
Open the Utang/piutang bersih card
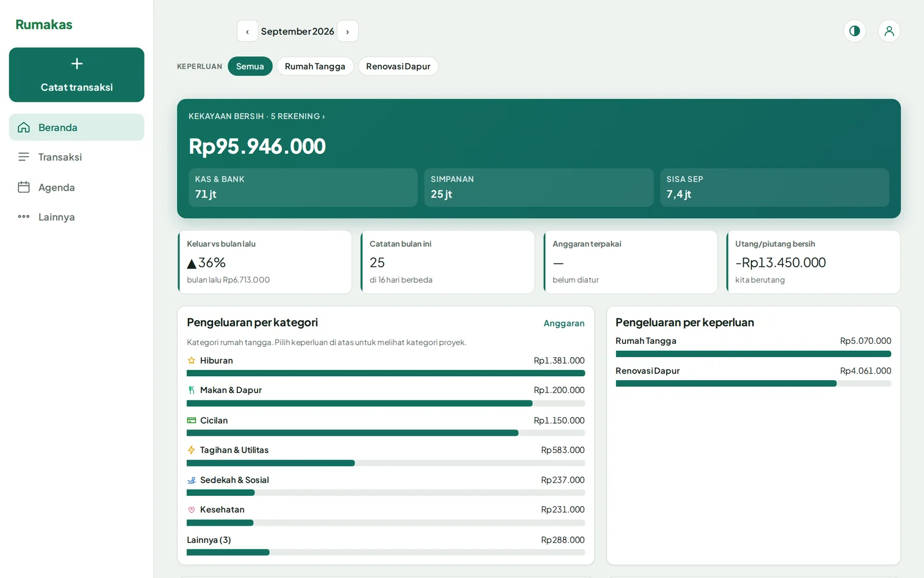813,262
